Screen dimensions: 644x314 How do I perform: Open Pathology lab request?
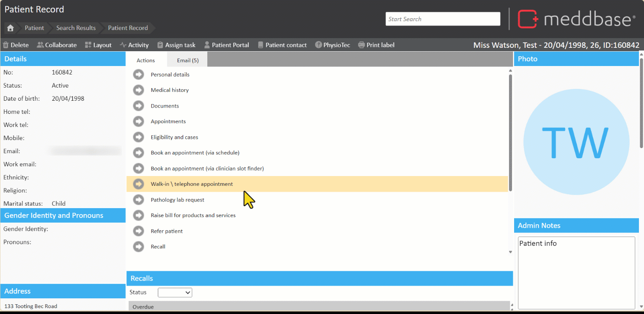click(x=177, y=200)
